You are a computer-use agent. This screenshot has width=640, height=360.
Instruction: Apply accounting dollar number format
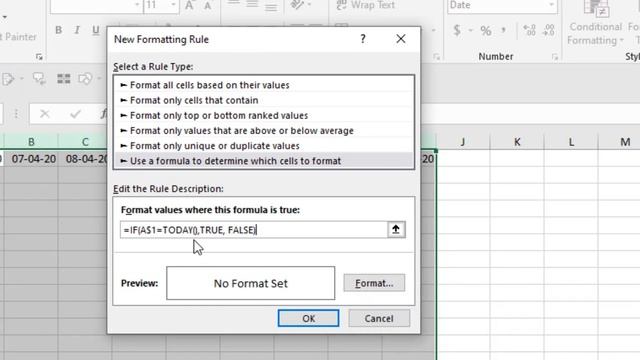tap(457, 30)
